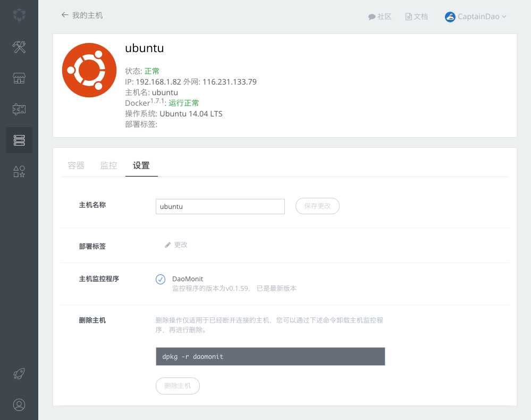The image size is (531, 420).
Task: Click the v0.1.59 version description text
Action: (234, 288)
